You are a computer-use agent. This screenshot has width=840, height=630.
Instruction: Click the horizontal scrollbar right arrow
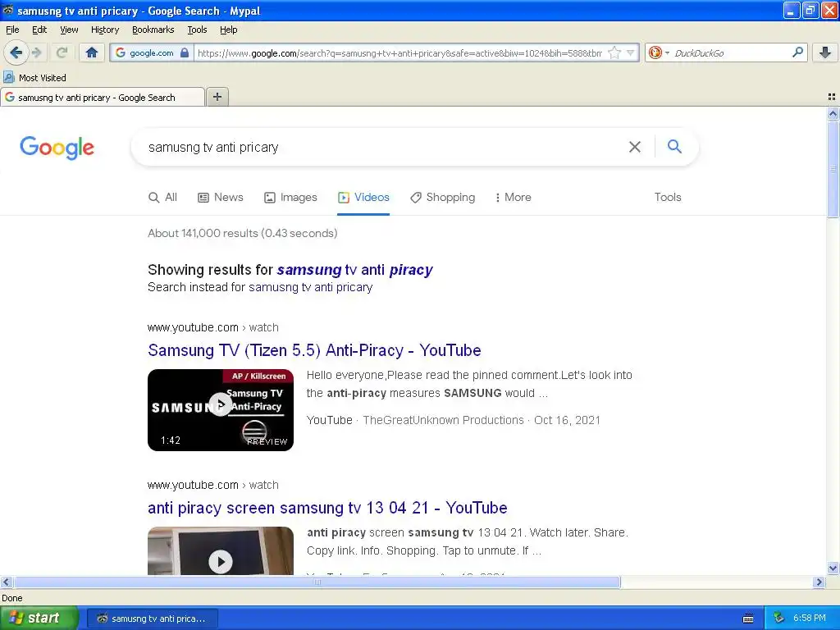pos(819,582)
